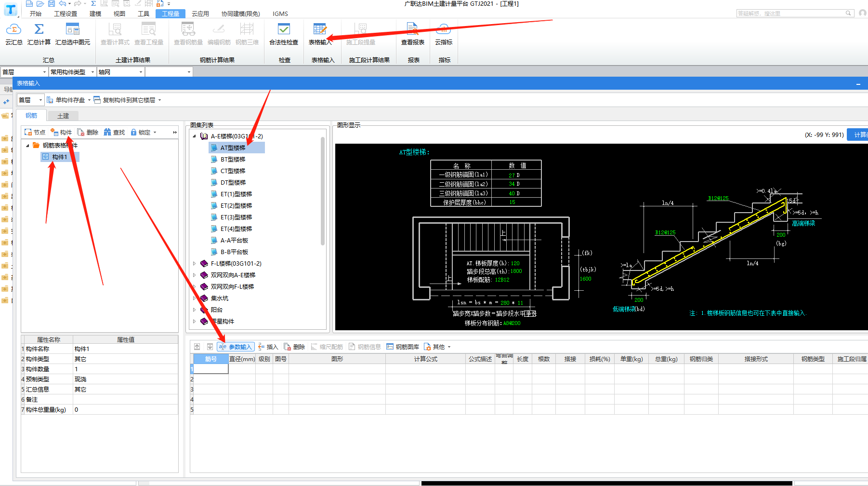Click 删除 in component tree toolbar

[x=88, y=132]
